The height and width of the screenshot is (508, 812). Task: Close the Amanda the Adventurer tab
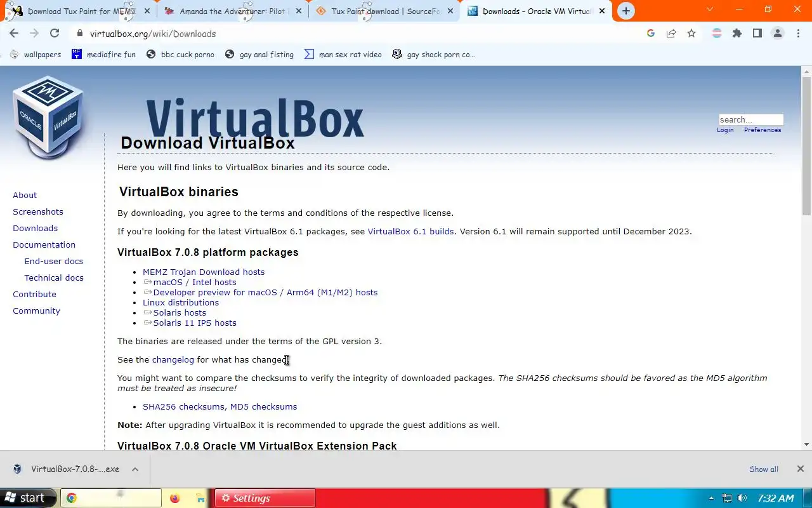point(298,11)
